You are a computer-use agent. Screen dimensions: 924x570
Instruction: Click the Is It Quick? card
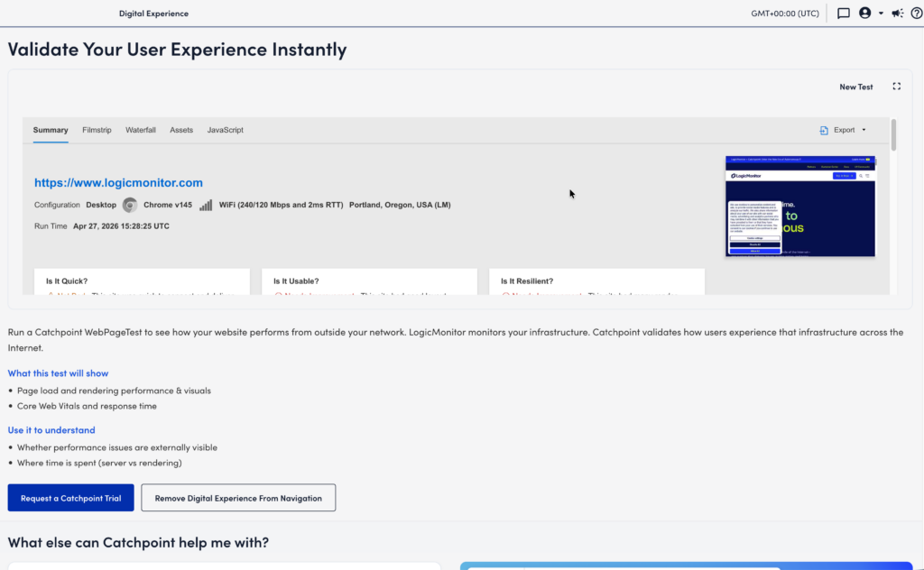(142, 281)
